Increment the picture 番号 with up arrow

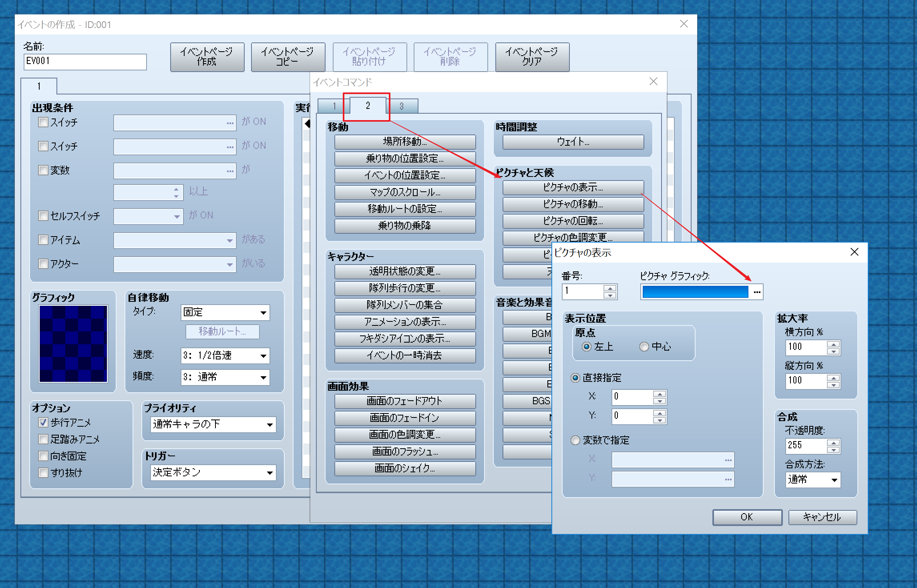point(609,289)
